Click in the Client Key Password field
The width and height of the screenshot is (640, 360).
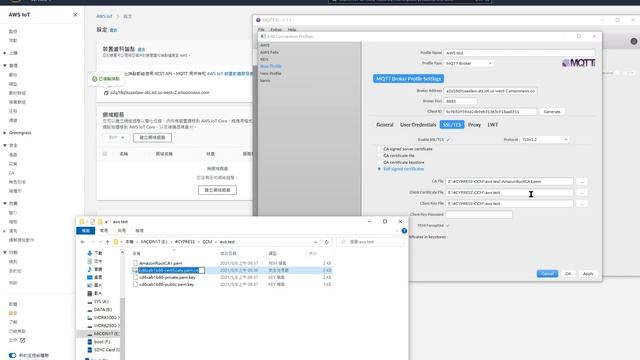479,214
